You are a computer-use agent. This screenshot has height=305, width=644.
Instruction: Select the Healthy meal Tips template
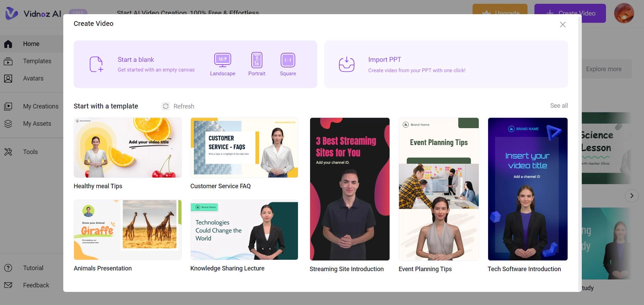click(128, 148)
